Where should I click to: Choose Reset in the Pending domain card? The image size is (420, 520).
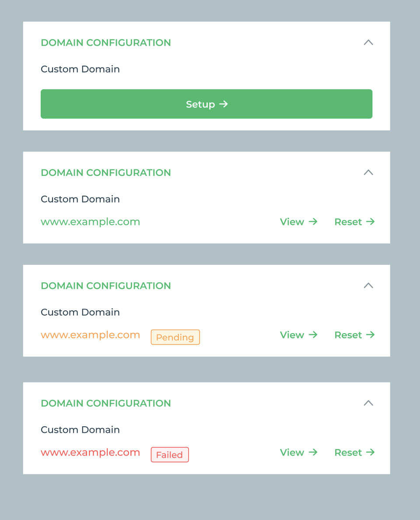point(354,334)
